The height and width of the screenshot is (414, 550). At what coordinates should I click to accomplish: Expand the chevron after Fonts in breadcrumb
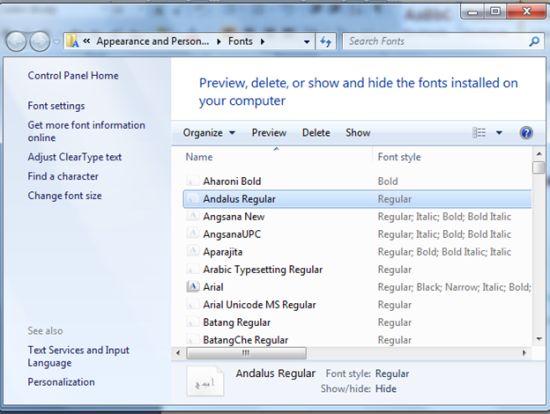pos(262,41)
